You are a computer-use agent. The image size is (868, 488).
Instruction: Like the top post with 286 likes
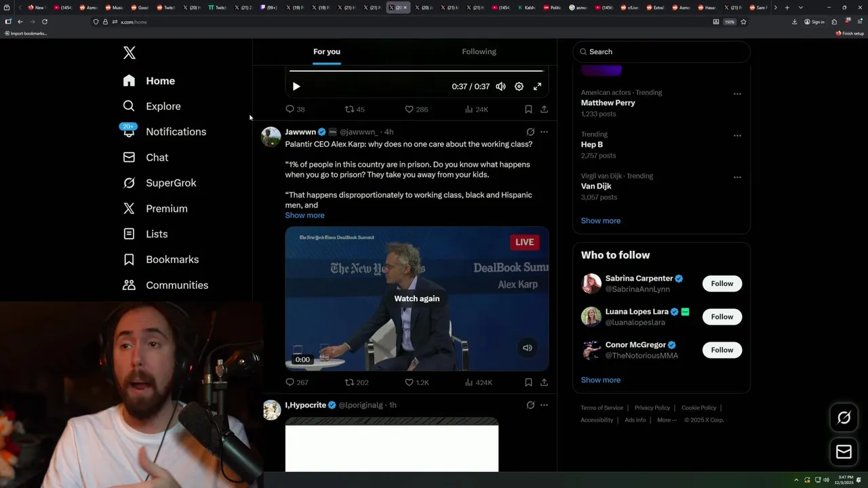416,109
